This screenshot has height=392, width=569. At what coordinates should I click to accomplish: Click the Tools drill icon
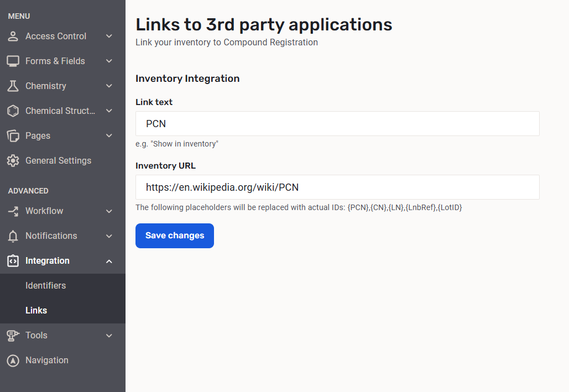click(13, 336)
